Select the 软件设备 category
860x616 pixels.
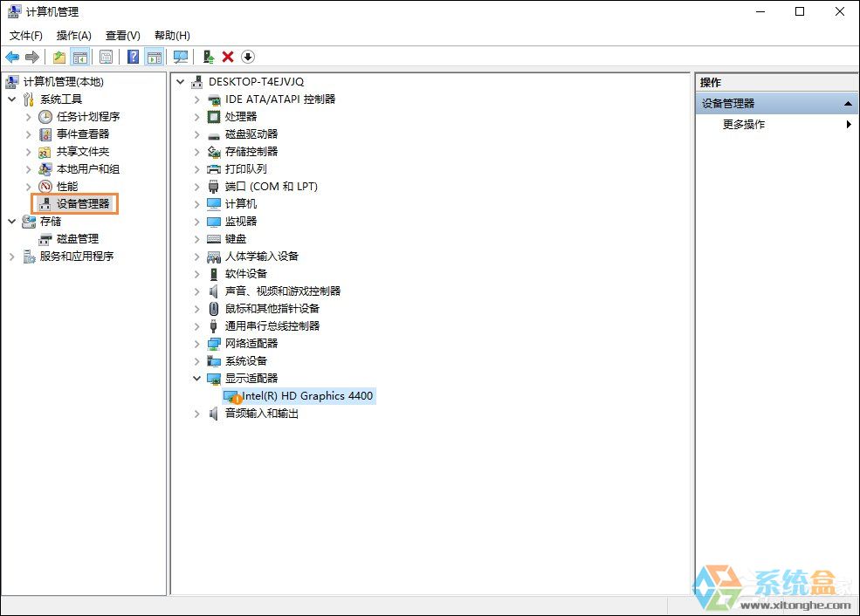point(245,274)
